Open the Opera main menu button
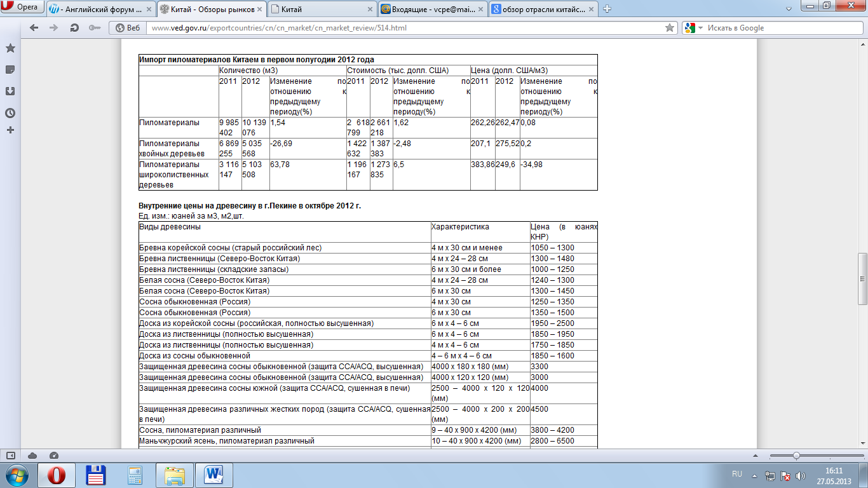 pos(23,8)
